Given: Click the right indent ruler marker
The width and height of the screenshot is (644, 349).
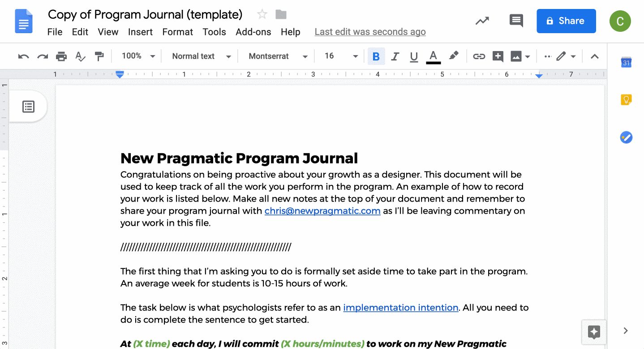Looking at the screenshot, I should click(x=539, y=76).
